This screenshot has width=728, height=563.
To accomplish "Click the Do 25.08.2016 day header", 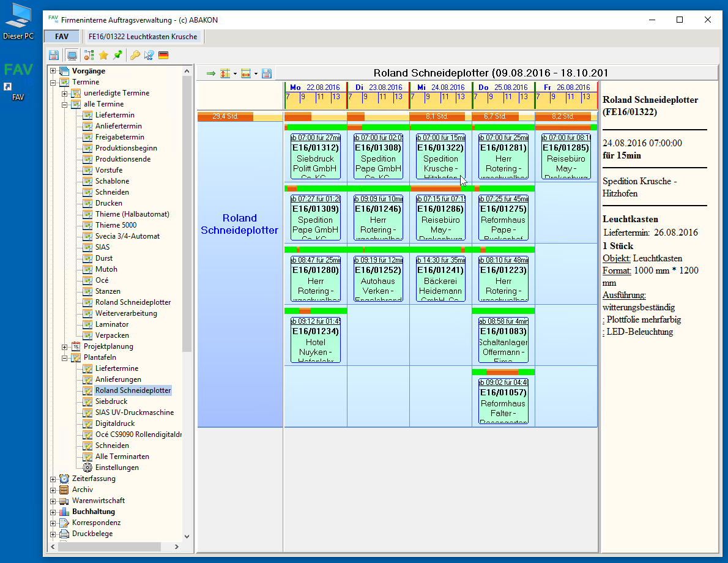I will click(503, 88).
